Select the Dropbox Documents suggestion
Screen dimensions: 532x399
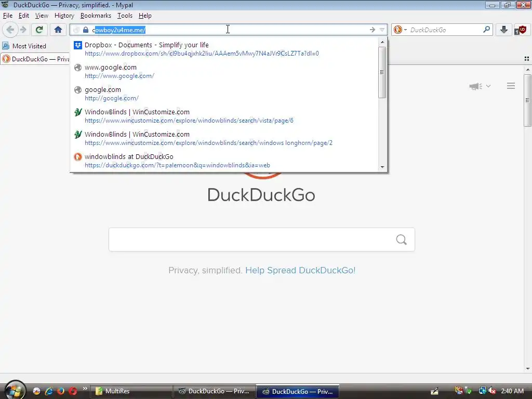(224, 49)
